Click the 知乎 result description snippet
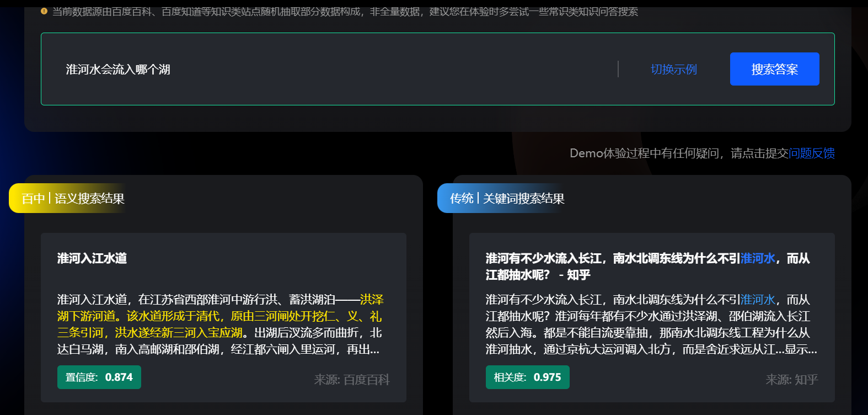 (x=651, y=324)
